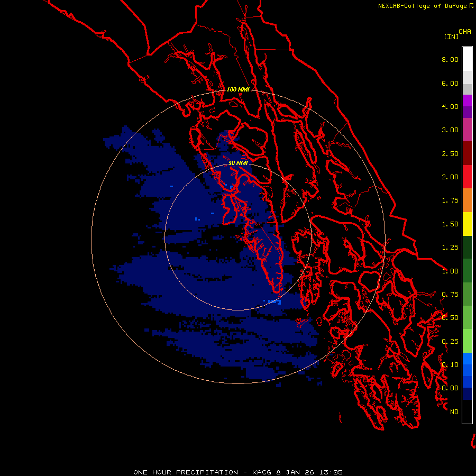
Task: Click the ND legend label
Action: [x=454, y=412]
